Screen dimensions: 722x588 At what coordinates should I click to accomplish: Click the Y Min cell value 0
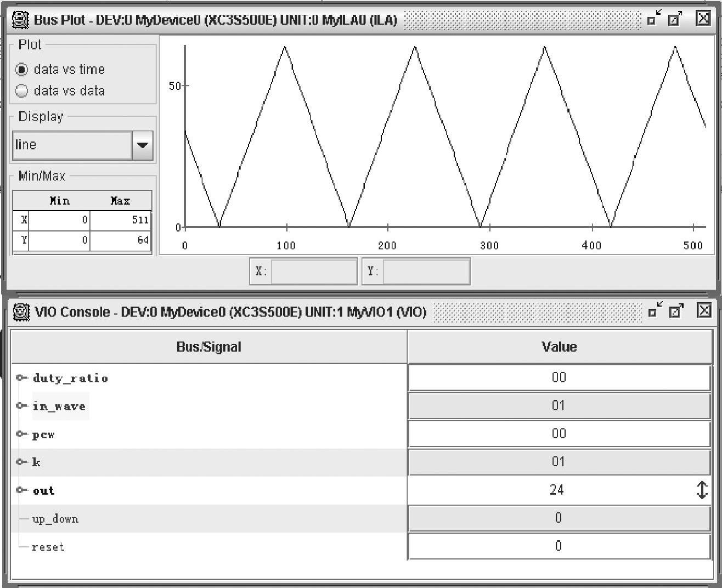59,240
